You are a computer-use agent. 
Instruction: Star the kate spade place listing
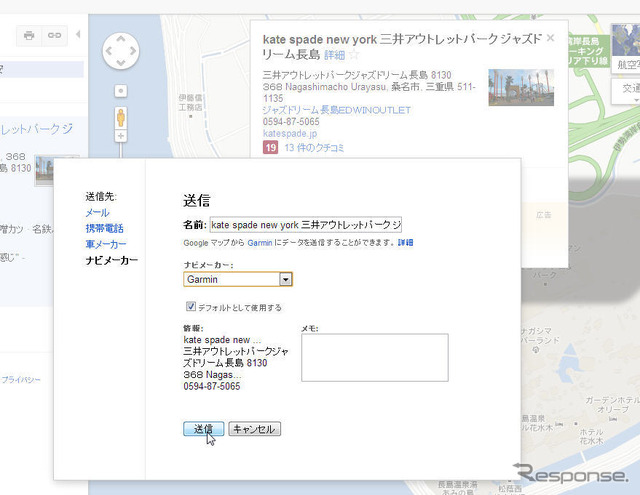tap(354, 55)
